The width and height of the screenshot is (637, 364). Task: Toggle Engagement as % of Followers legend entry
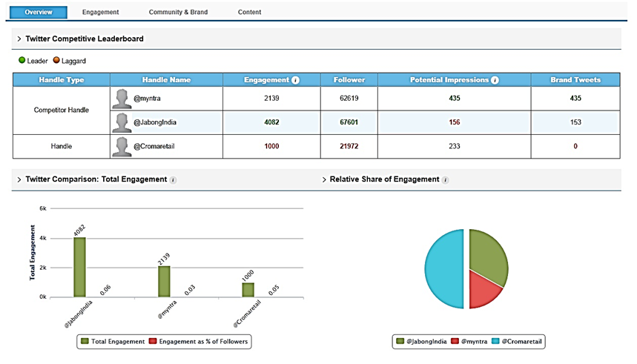coord(198,341)
